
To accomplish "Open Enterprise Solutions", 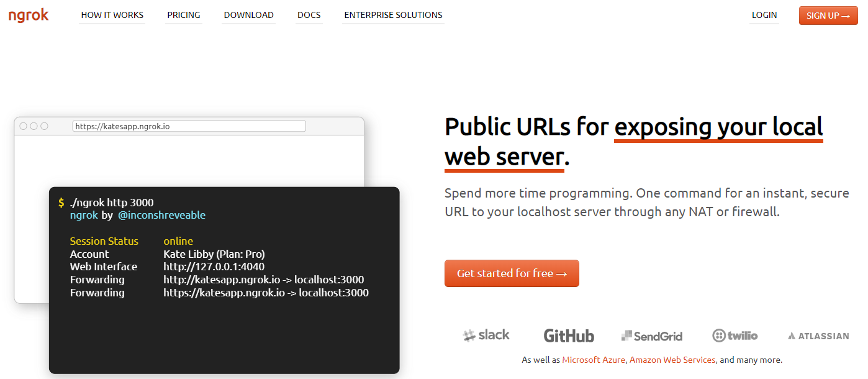I will click(394, 15).
